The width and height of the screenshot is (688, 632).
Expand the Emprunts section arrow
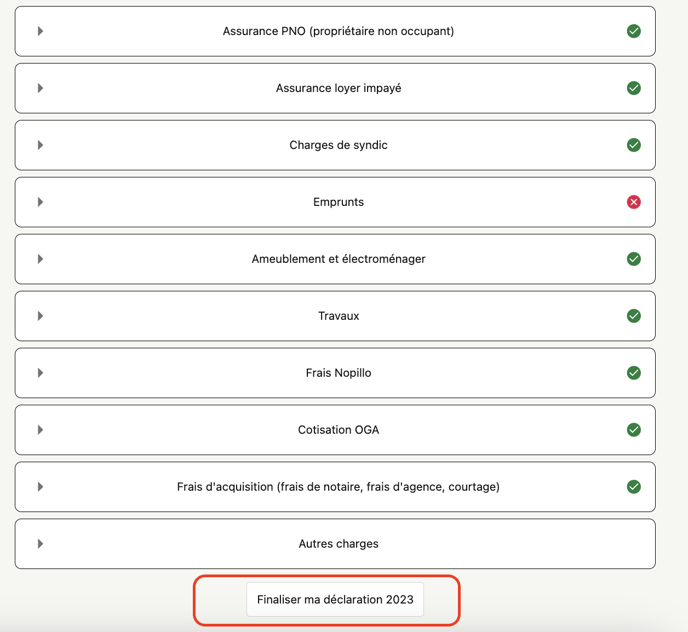pos(40,202)
